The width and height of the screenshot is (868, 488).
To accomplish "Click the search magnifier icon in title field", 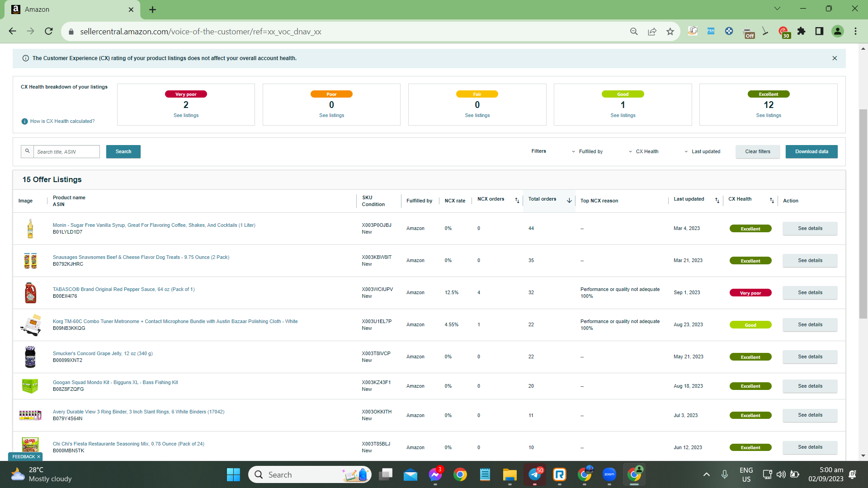I will (27, 151).
